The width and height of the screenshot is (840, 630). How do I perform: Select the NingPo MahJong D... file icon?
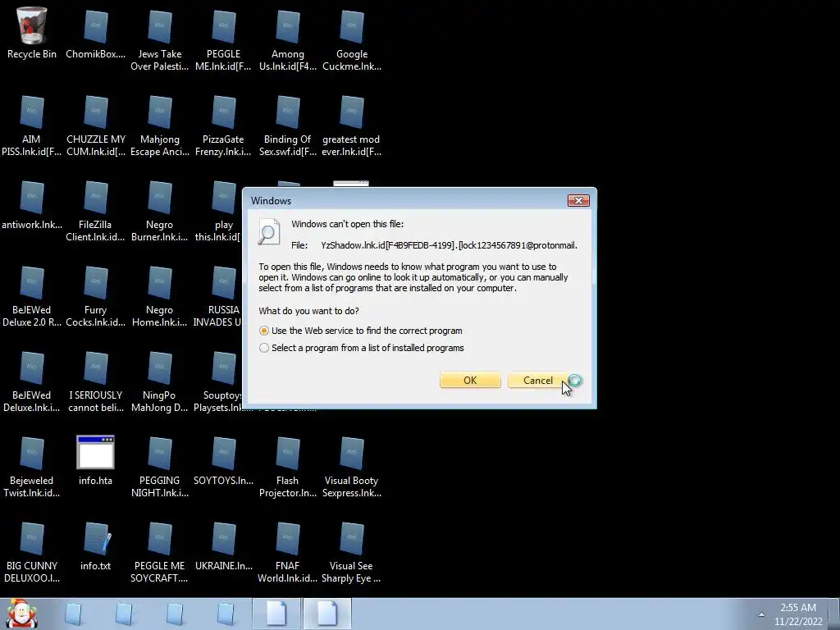coord(160,381)
